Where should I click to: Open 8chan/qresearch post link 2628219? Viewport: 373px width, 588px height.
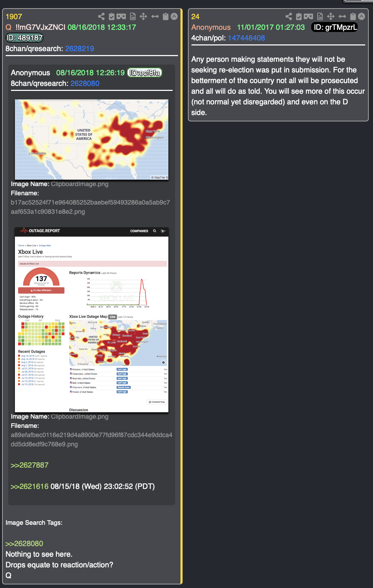[80, 49]
